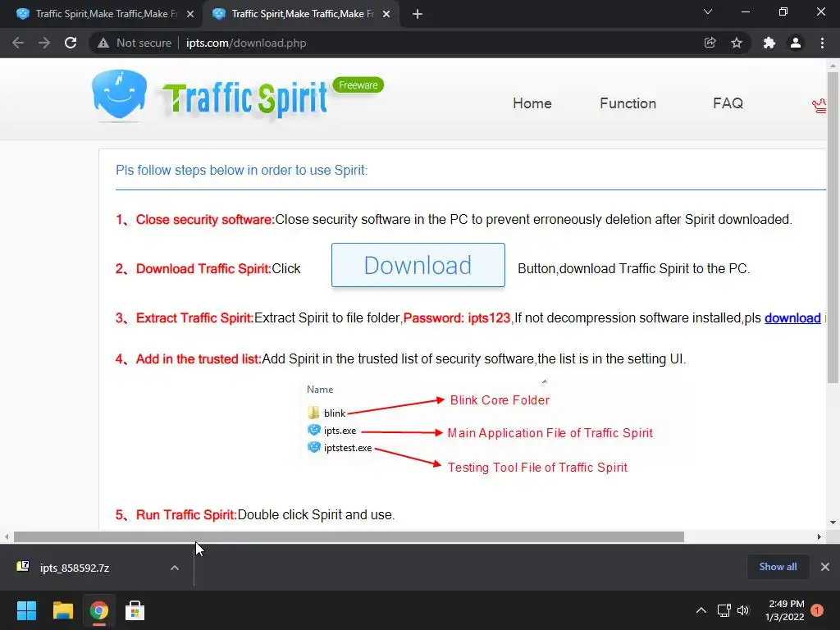Click the horizontal scrollbar thumb
The height and width of the screenshot is (630, 840).
[x=349, y=536]
